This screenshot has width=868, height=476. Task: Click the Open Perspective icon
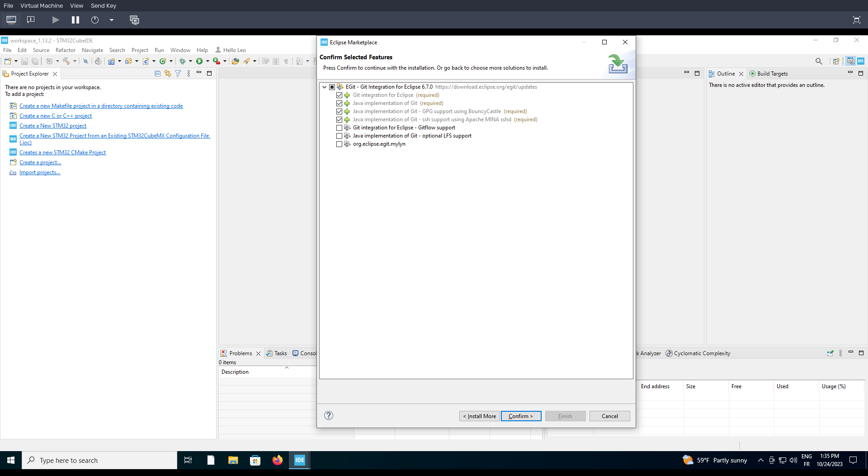pos(836,61)
